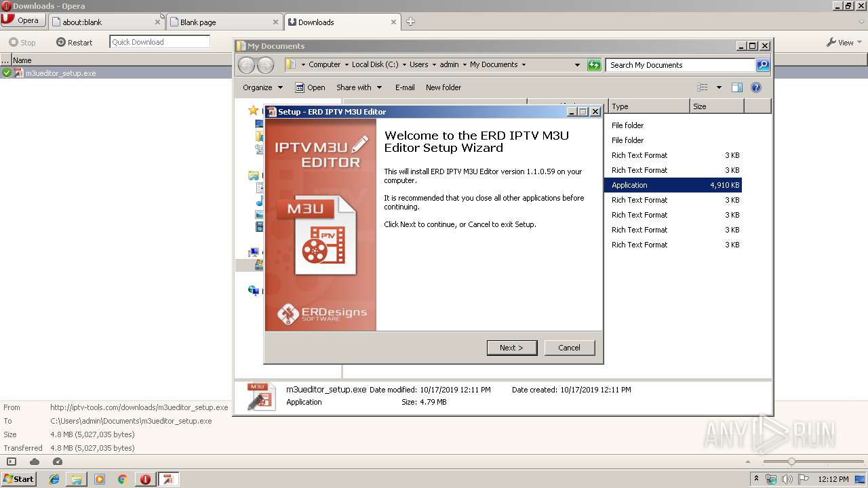The width and height of the screenshot is (868, 488).
Task: Toggle the preview pane icon
Action: point(737,87)
